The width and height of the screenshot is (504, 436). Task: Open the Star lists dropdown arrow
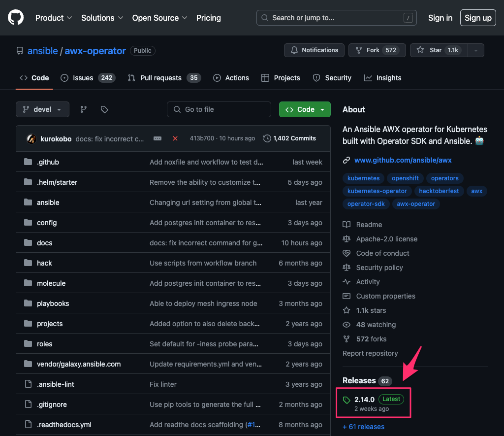476,50
